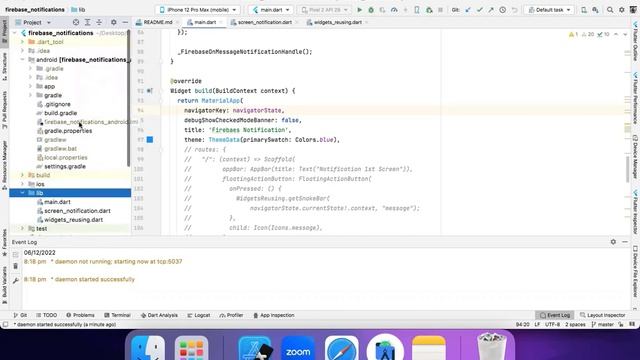Expand the .dart_tool folder
The image size is (640, 360).
pyautogui.click(x=22, y=42)
